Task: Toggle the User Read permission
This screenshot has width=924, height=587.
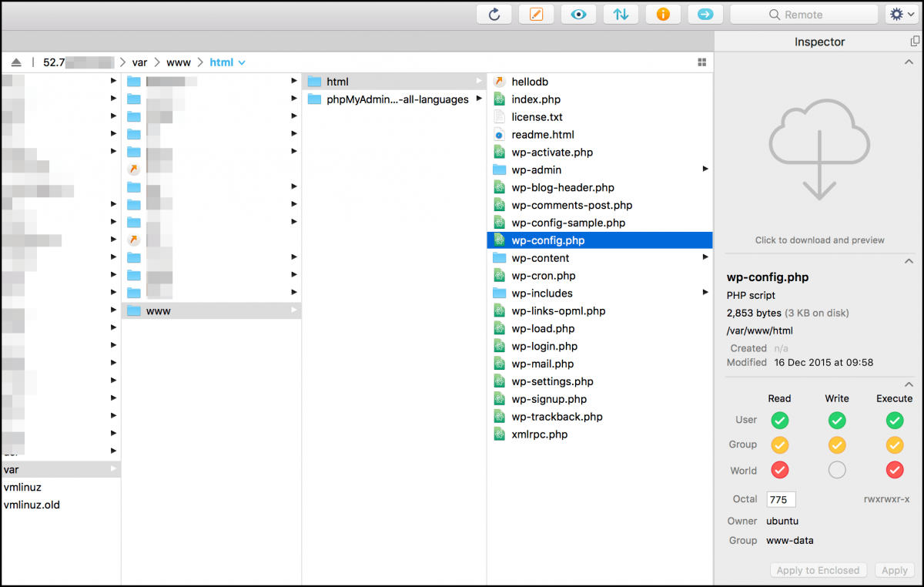Action: pos(780,420)
